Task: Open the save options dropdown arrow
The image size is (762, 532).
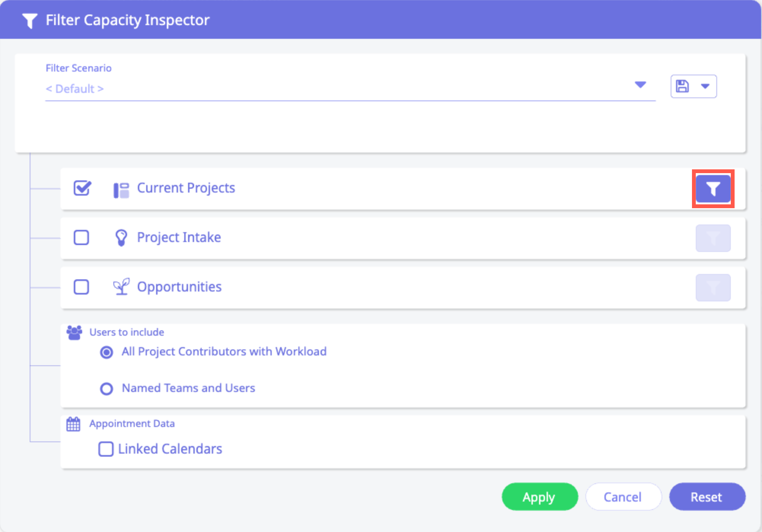Action: [705, 86]
